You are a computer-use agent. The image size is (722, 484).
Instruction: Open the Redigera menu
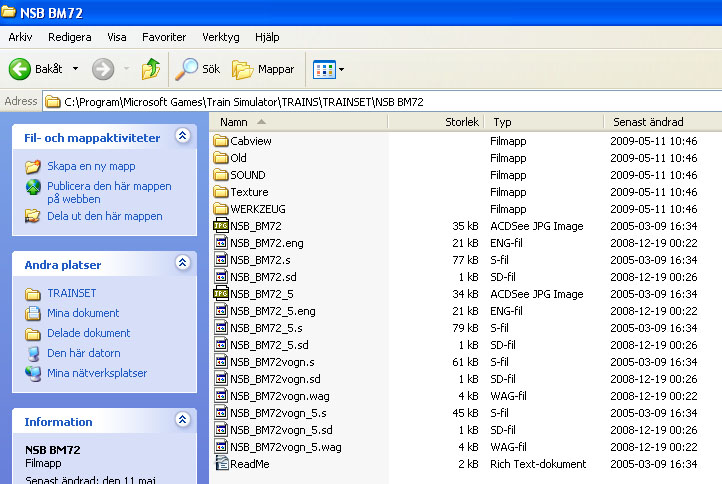click(x=70, y=37)
